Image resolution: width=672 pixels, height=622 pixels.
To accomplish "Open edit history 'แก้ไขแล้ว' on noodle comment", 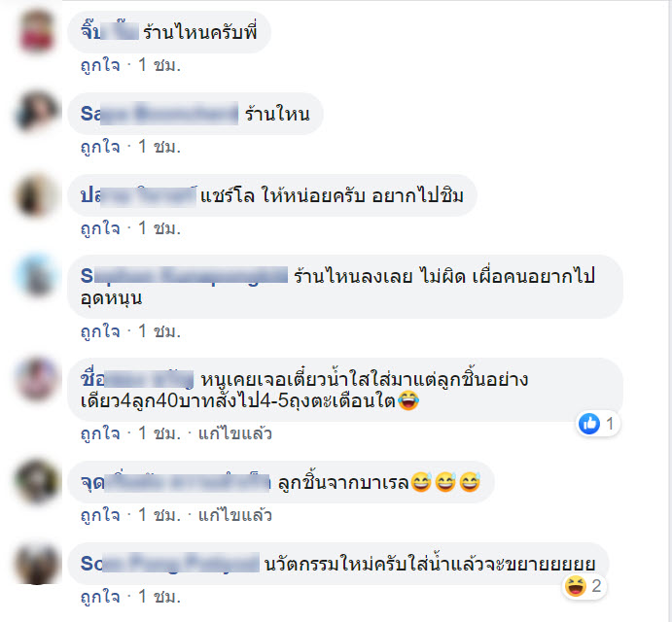I will [234, 433].
